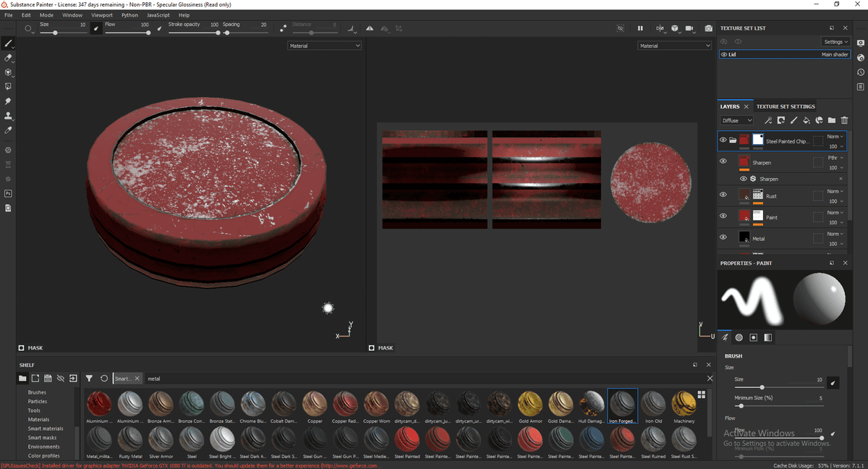Viewport: 868px width, 469px height.
Task: Open the Viewport menu
Action: tap(102, 14)
